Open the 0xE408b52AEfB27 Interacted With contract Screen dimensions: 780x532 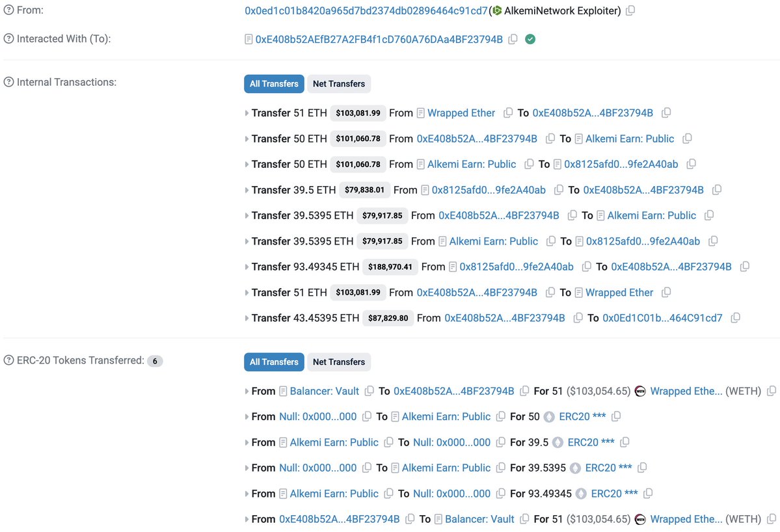point(379,39)
